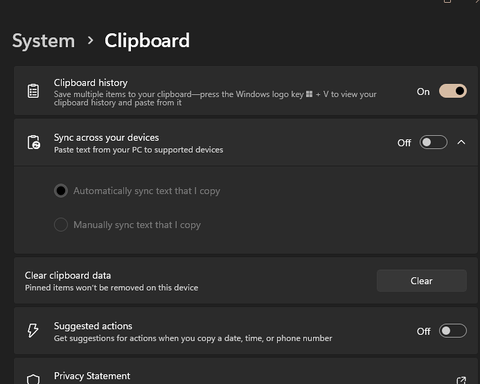Click the Clipboard history list icon

click(33, 91)
